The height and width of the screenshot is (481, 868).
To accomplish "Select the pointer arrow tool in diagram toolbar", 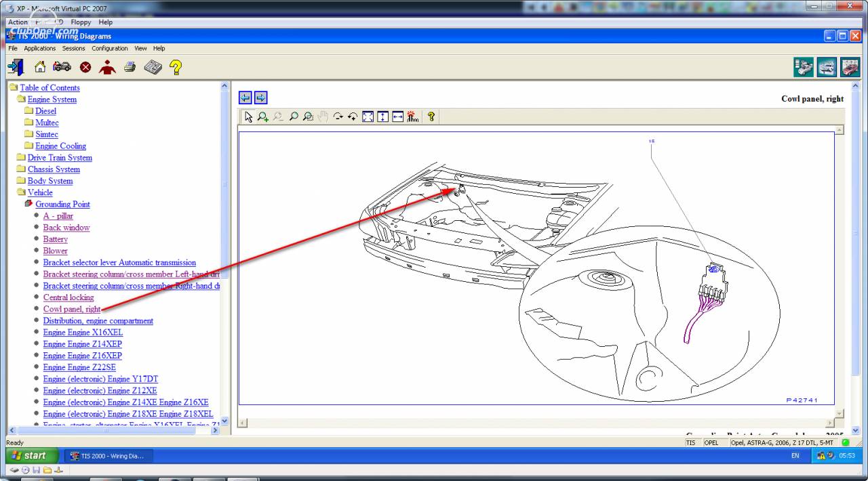I will (248, 117).
